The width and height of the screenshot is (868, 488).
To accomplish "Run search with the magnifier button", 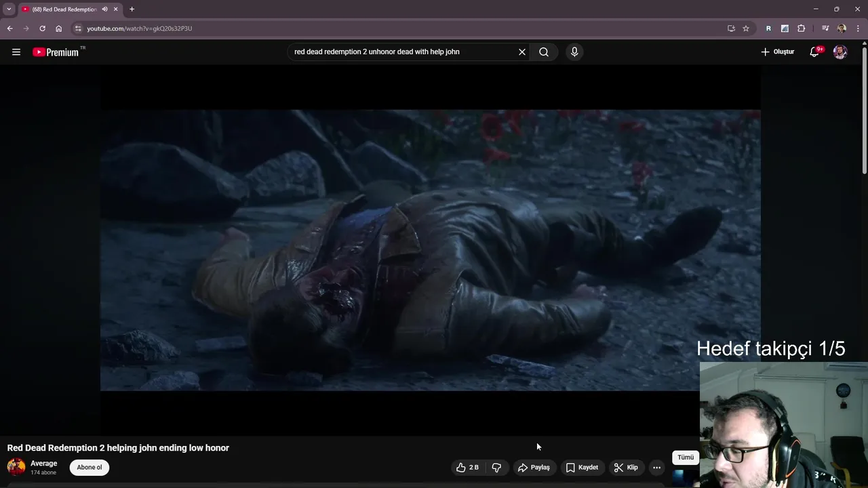I will [544, 52].
